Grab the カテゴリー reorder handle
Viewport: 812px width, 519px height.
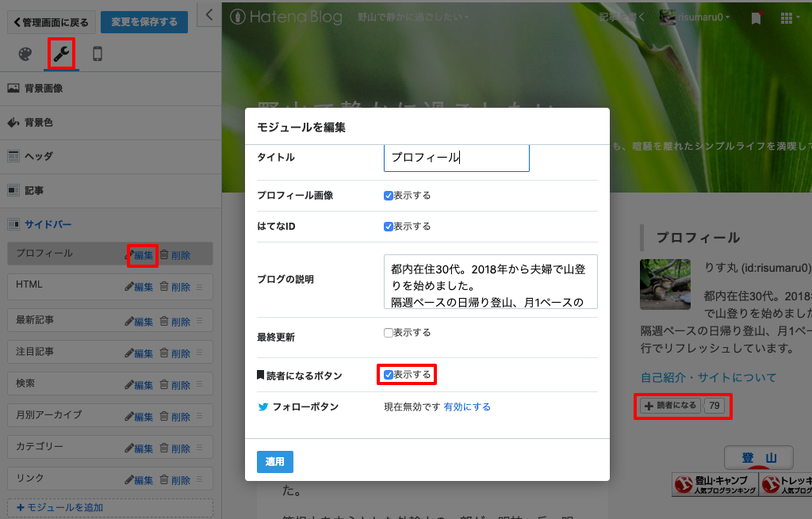coord(200,448)
